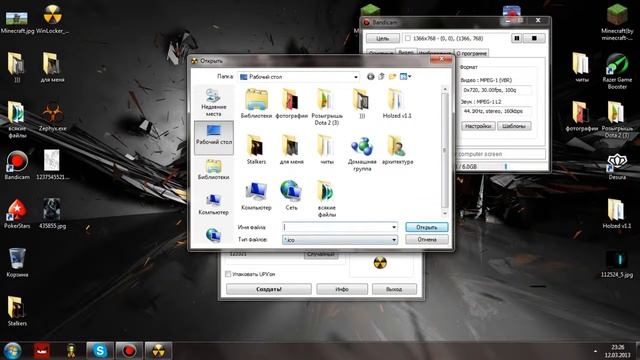Select the 435855.jpg desktop file

(52, 213)
